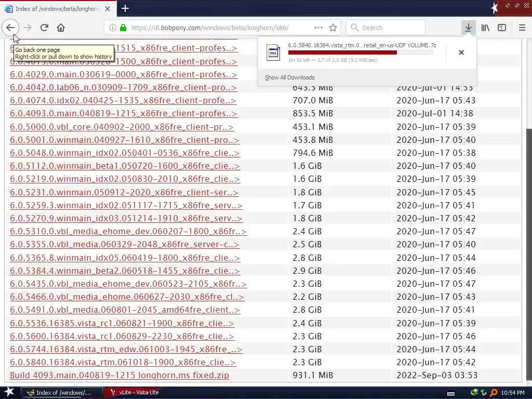Click the search magnifier in the system tray
The height and width of the screenshot is (399, 532).
(x=494, y=393)
